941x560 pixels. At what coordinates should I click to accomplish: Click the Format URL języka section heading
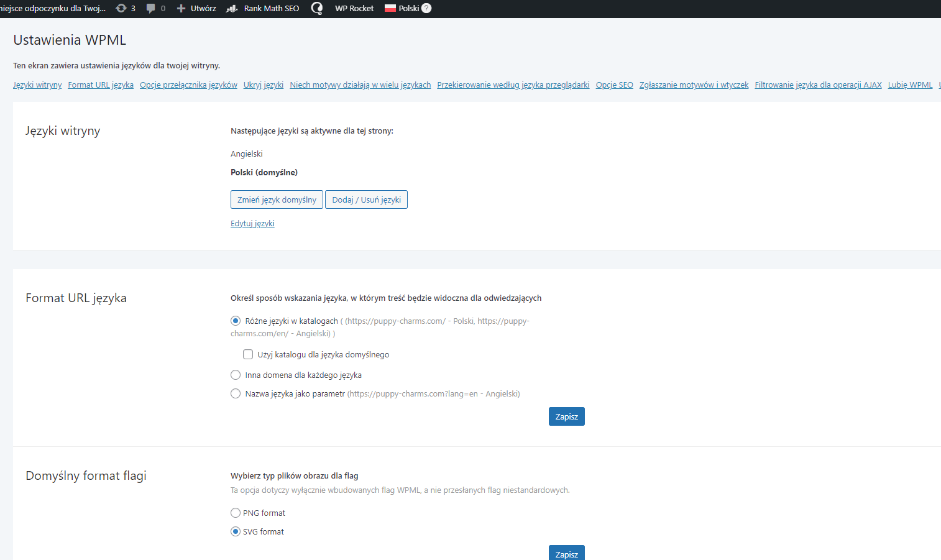pyautogui.click(x=76, y=298)
